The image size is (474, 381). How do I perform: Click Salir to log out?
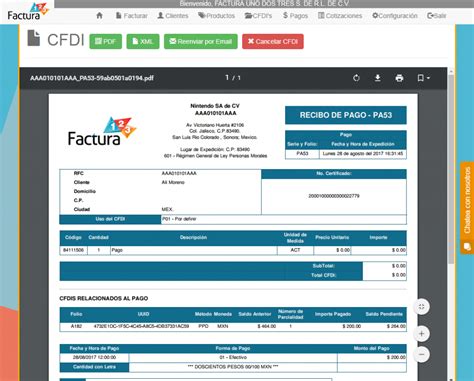point(437,16)
